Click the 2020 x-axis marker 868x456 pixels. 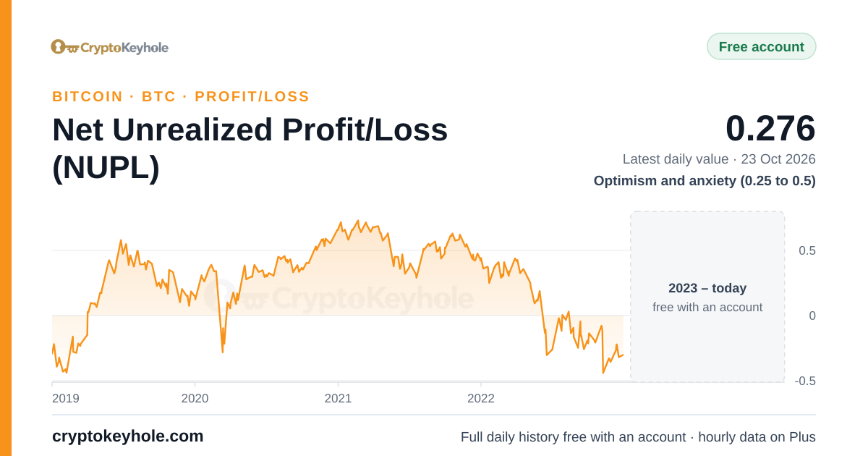pos(195,398)
